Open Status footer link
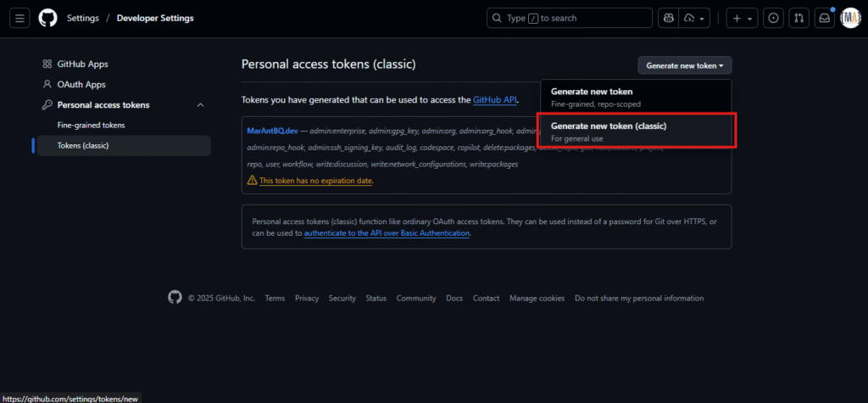The height and width of the screenshot is (403, 868). 376,299
